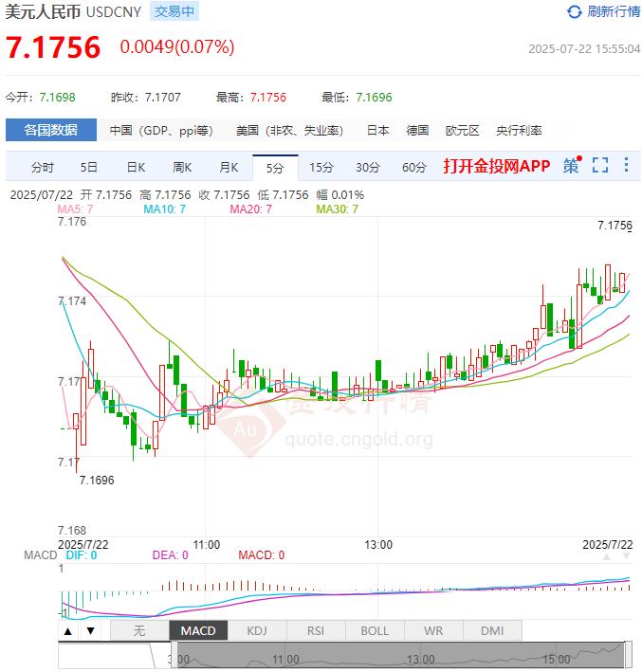Select the 15分 interval tab
Screen dimensions: 642x672
321,167
